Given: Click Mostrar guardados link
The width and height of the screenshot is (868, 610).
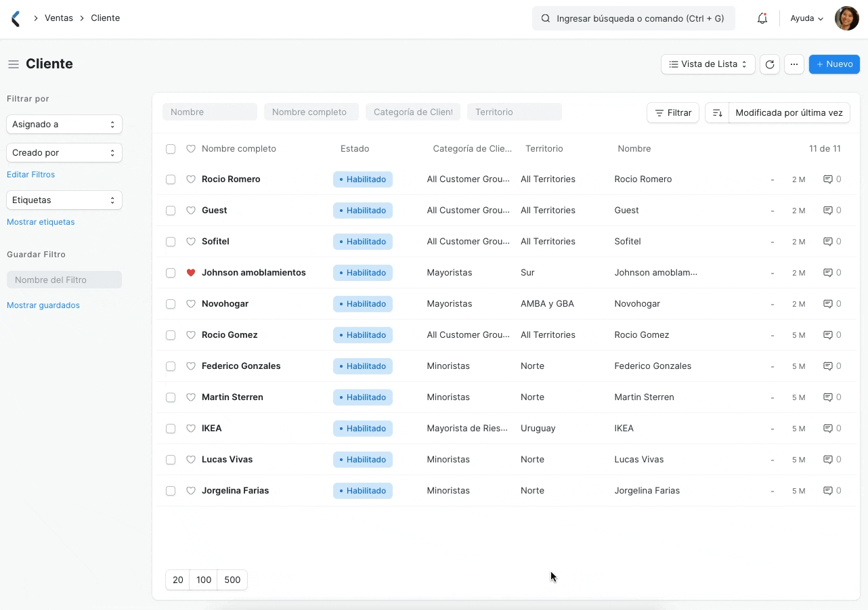Looking at the screenshot, I should 43,305.
